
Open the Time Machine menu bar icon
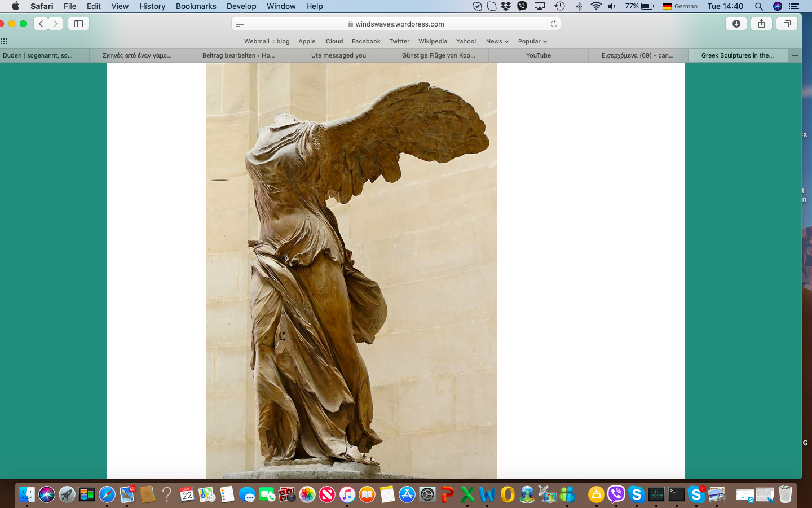point(559,6)
